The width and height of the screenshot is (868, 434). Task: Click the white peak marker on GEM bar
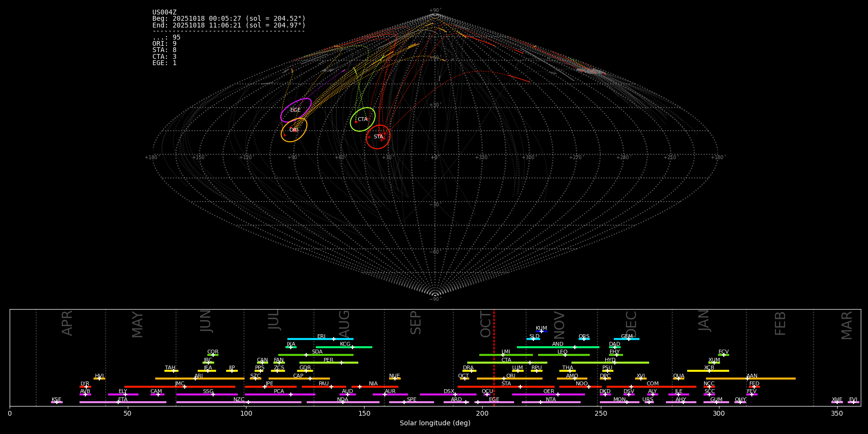click(628, 339)
